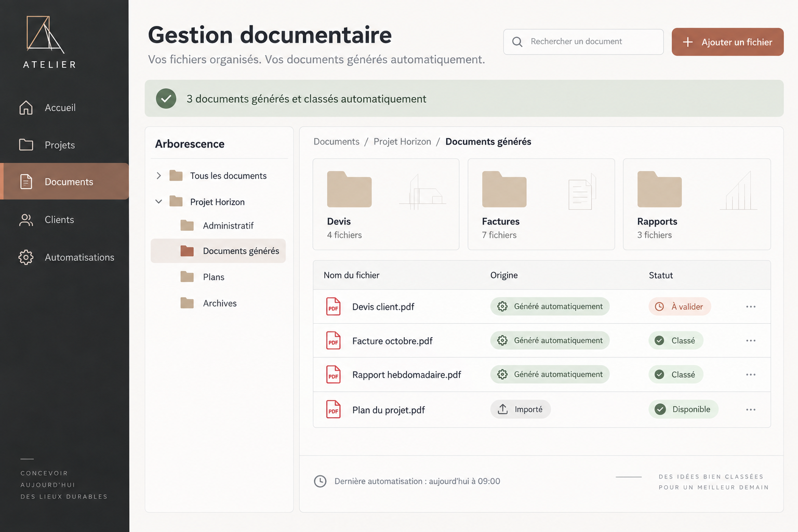Screen dimensions: 798x532
Task: Click the À valider status badge
Action: (x=680, y=307)
